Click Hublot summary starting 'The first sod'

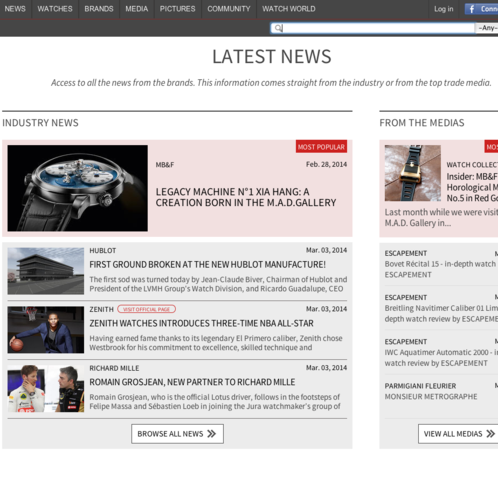click(x=218, y=284)
